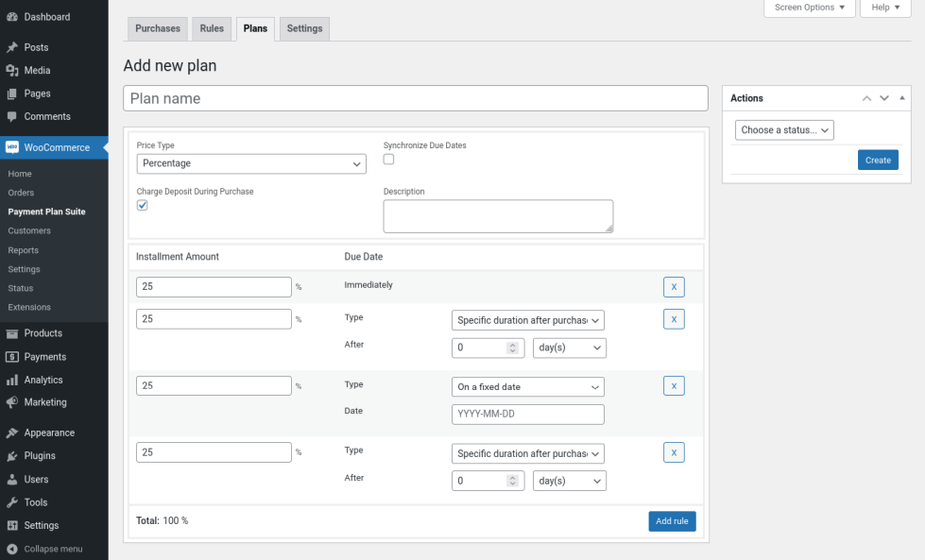Expand the Choose a status dropdown

784,130
